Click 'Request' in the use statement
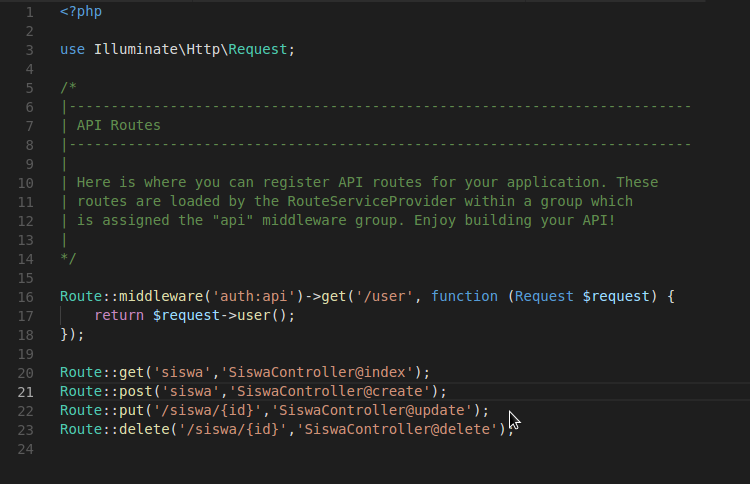The height and width of the screenshot is (484, 750). tap(257, 49)
